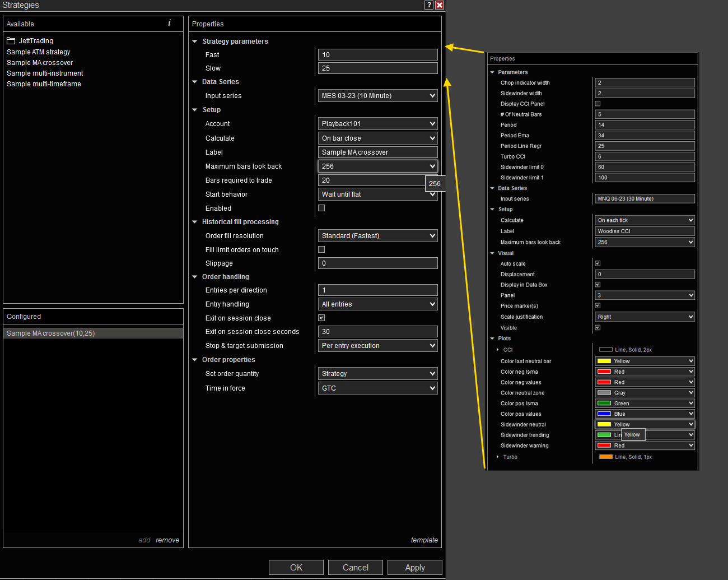Open the Start behavior dropdown

point(378,194)
